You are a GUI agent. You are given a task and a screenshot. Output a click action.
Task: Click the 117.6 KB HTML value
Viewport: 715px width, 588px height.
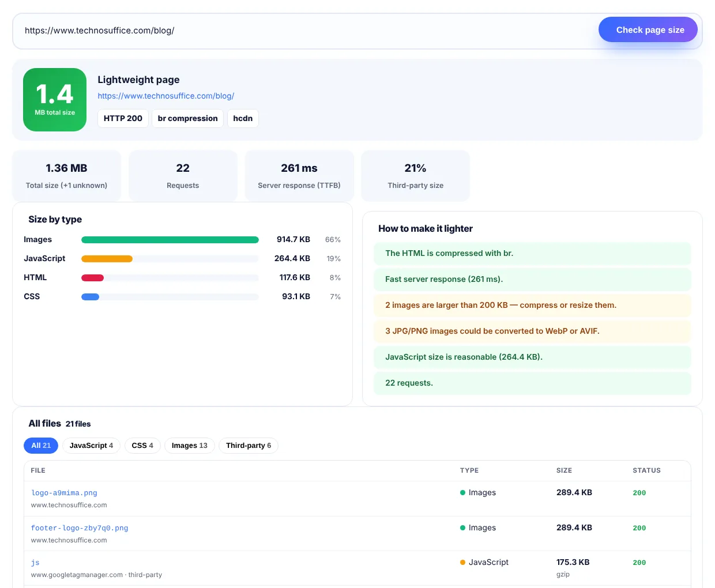click(x=295, y=277)
